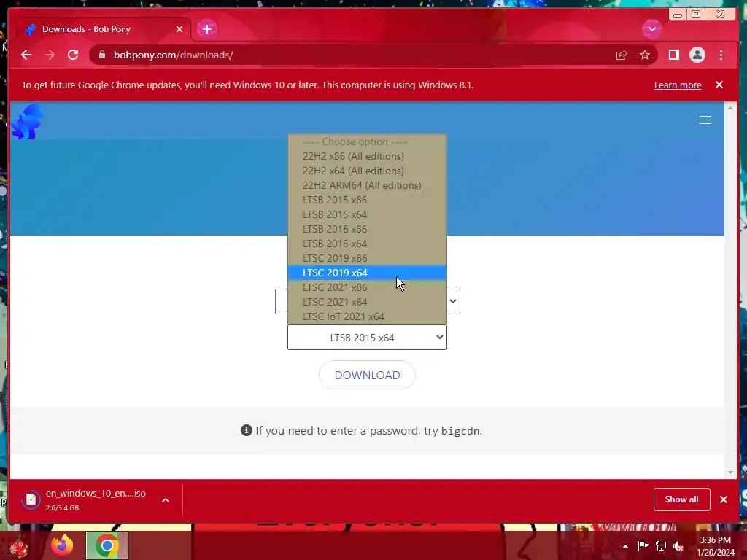Click the muted volume tray icon
Viewport: 747px width, 560px height.
678,545
